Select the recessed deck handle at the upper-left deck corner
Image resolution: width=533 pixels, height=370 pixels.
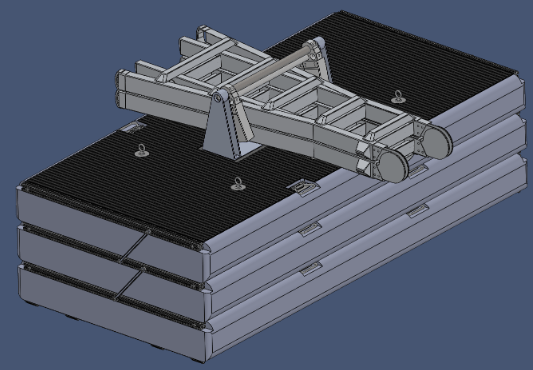coord(132,127)
